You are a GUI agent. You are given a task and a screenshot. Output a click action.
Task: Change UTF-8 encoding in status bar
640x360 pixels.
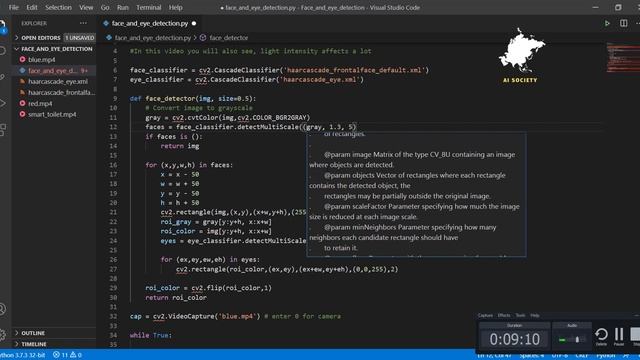pyautogui.click(x=560, y=356)
